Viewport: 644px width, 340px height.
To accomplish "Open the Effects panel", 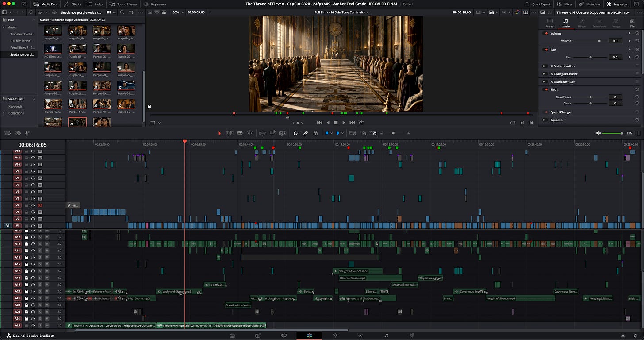I will (73, 4).
